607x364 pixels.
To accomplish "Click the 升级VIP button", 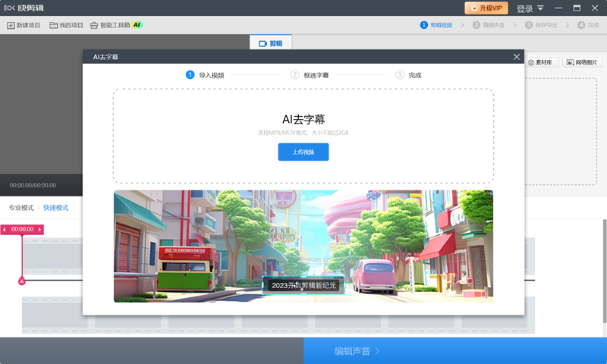I will click(x=486, y=8).
